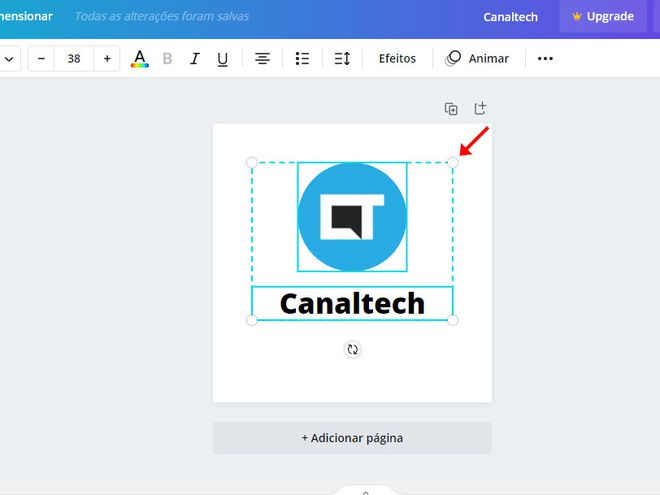Image resolution: width=660 pixels, height=495 pixels.
Task: Click Adicionar página button
Action: [352, 438]
